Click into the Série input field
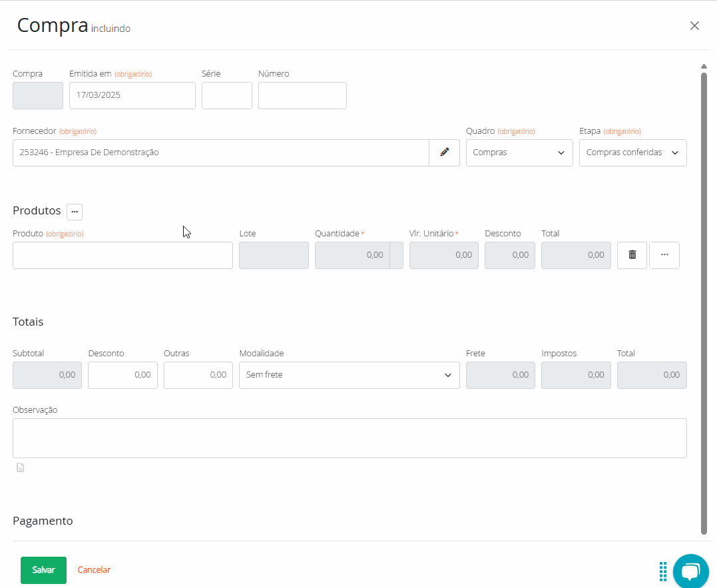The height and width of the screenshot is (588, 717). [226, 95]
